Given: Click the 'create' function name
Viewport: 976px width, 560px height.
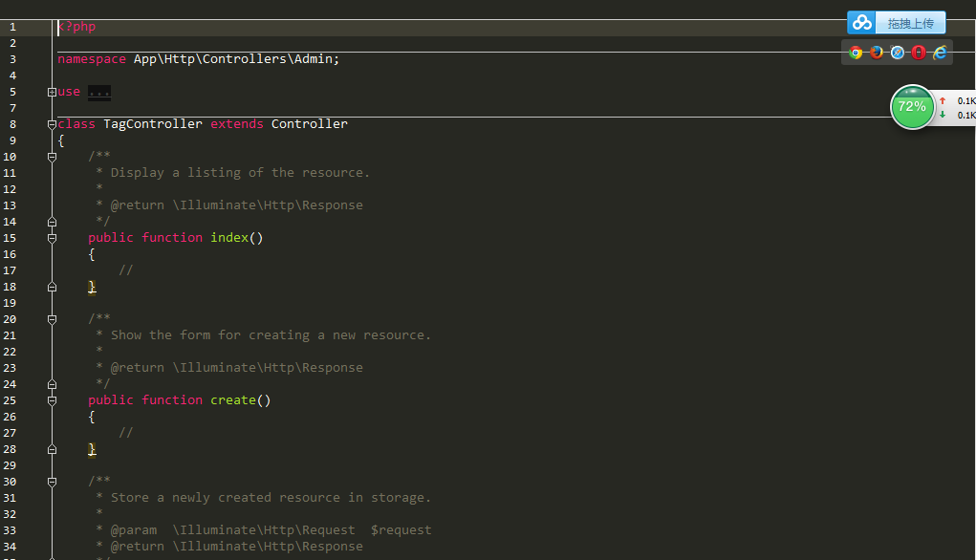Looking at the screenshot, I should (x=233, y=400).
